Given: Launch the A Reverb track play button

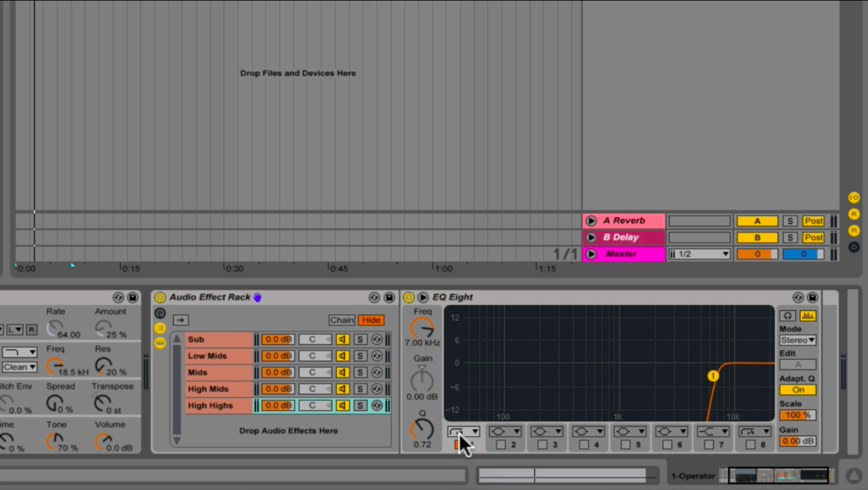Looking at the screenshot, I should 591,221.
